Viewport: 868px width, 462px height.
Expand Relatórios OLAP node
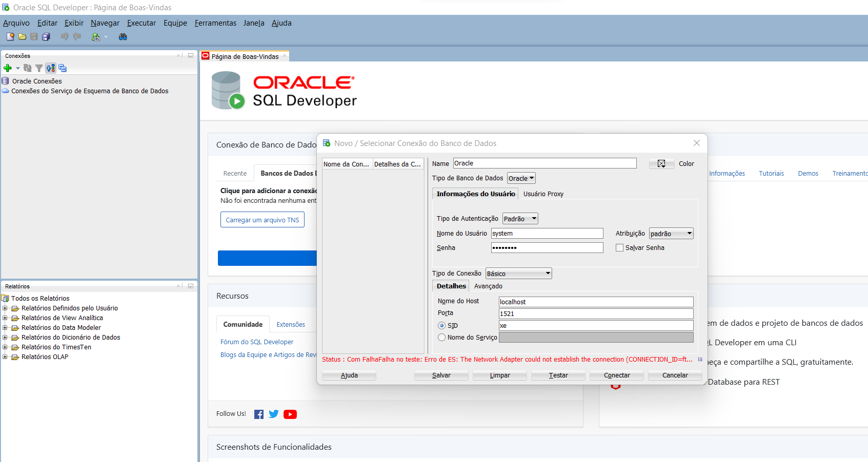[x=5, y=357]
